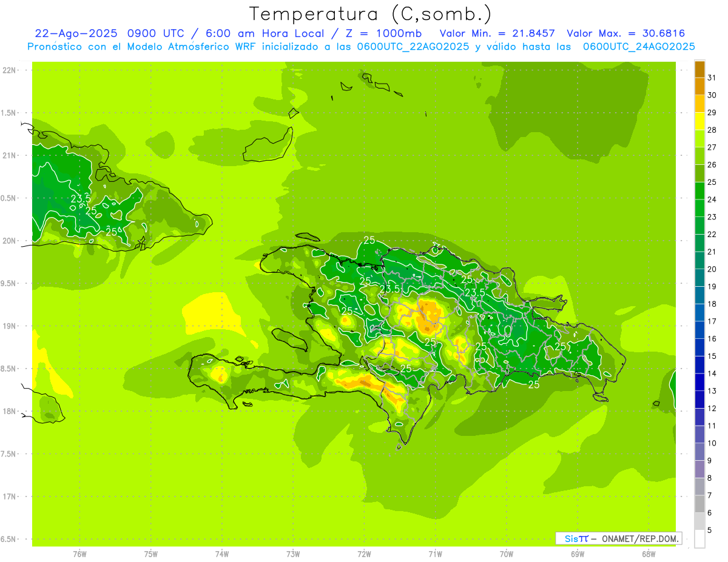Click 'Valor Min. = 21.8457' value
Viewport: 728px width, 562px height.
[497, 33]
